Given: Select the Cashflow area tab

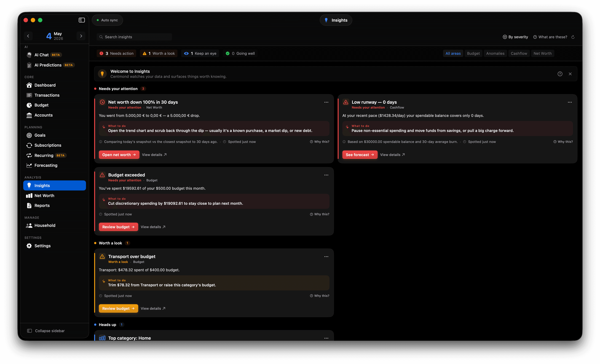Looking at the screenshot, I should [x=519, y=53].
